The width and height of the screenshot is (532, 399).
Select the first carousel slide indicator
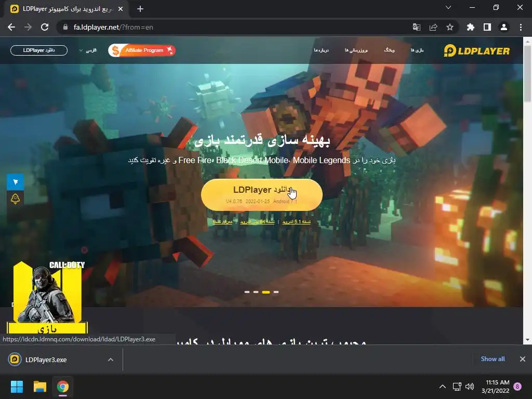click(x=247, y=292)
